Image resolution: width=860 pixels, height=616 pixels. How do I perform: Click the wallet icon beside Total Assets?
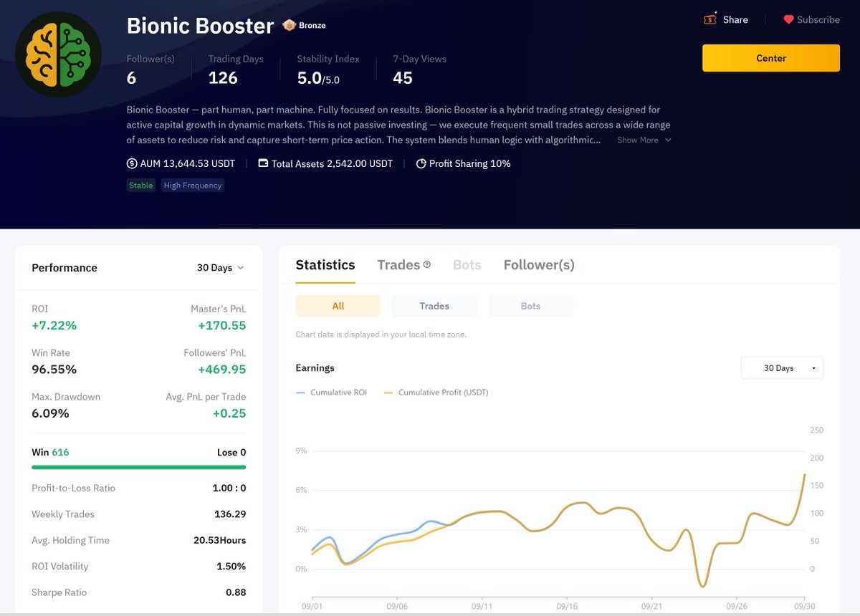(x=264, y=163)
